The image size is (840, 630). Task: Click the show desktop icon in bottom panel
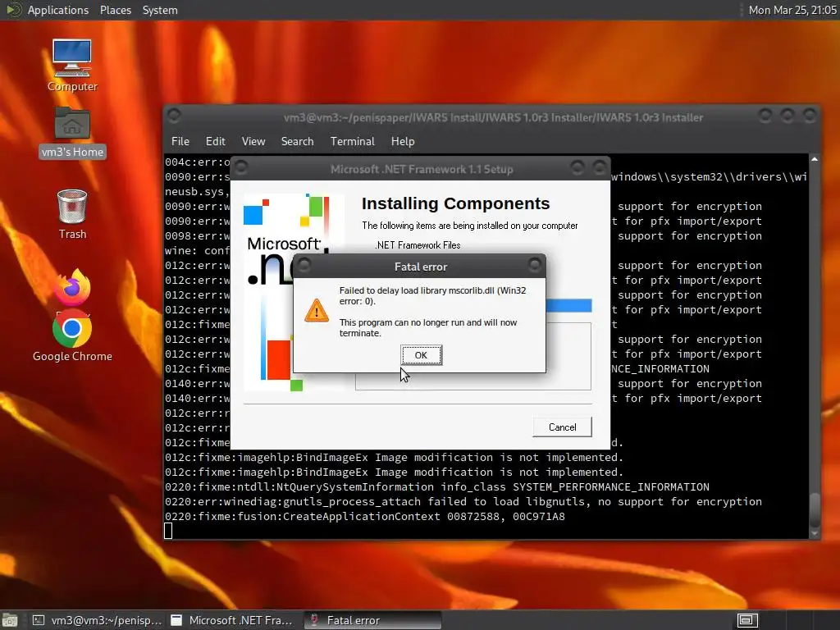[x=10, y=620]
